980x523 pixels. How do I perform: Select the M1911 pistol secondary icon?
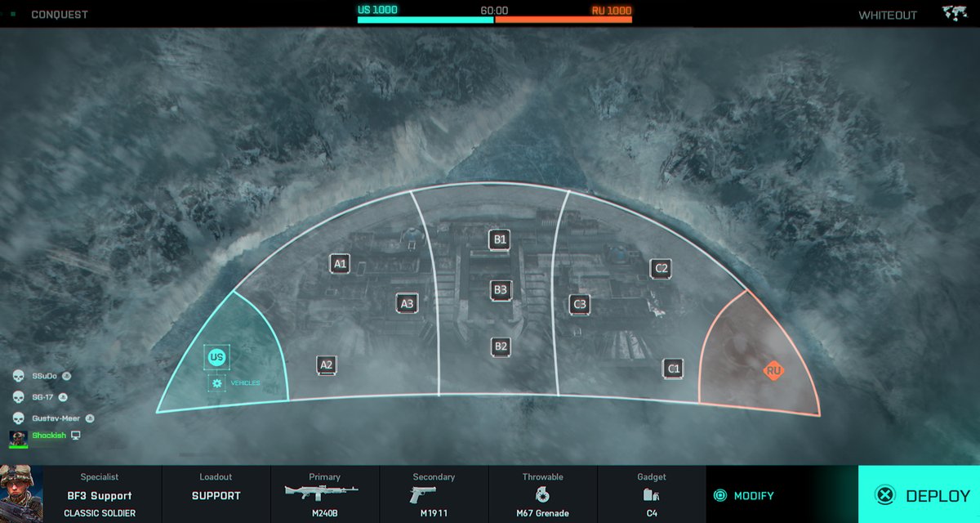(423, 494)
